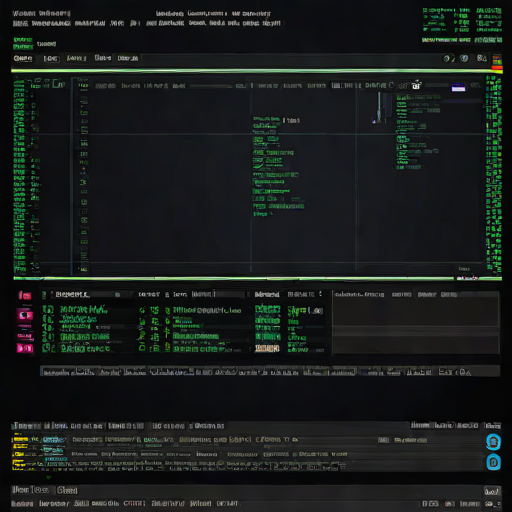Click the second pink moon-shaped sidebar icon
Viewport: 512px width, 512px height.
click(x=25, y=315)
